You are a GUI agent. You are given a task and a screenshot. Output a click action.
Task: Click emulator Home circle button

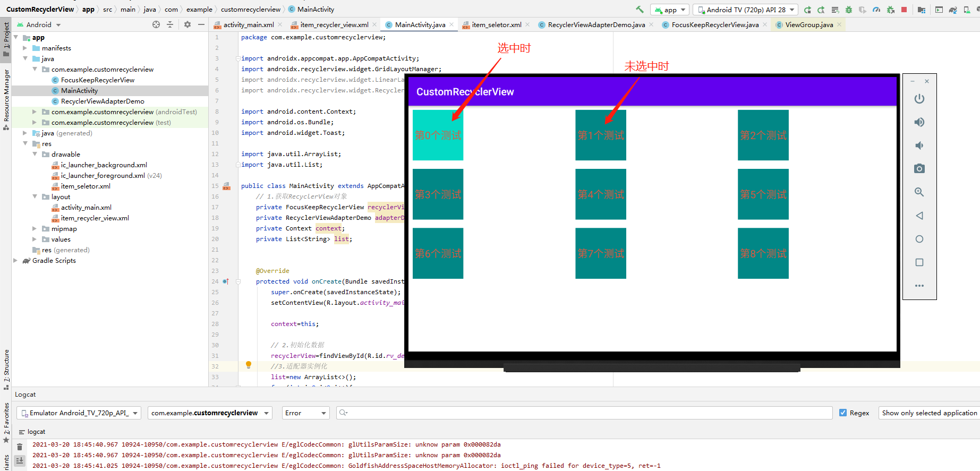[x=919, y=239]
